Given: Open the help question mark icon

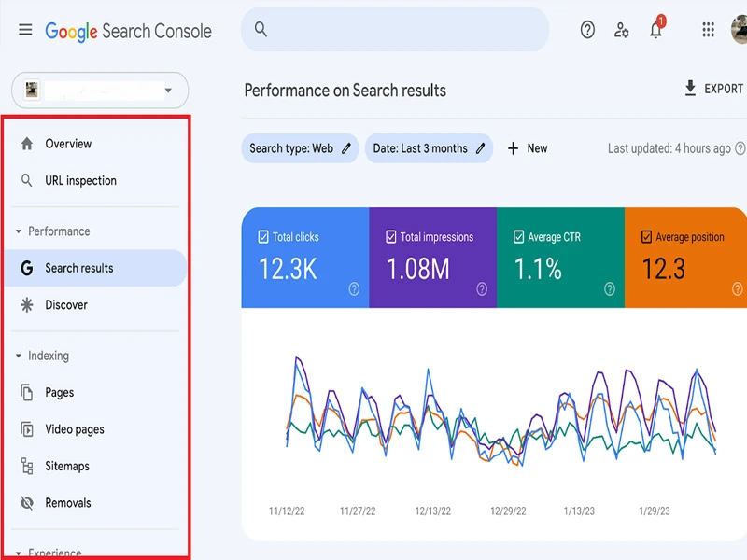Looking at the screenshot, I should click(x=587, y=30).
